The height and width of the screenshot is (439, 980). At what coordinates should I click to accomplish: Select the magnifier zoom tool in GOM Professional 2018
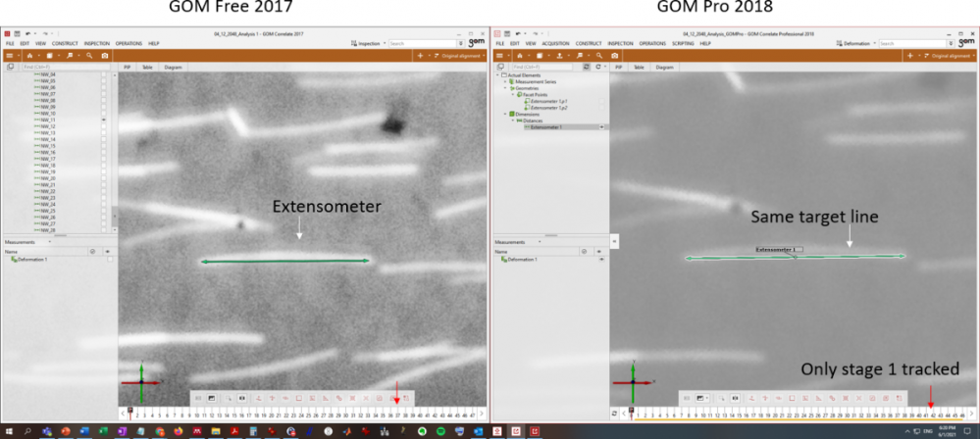pos(598,56)
